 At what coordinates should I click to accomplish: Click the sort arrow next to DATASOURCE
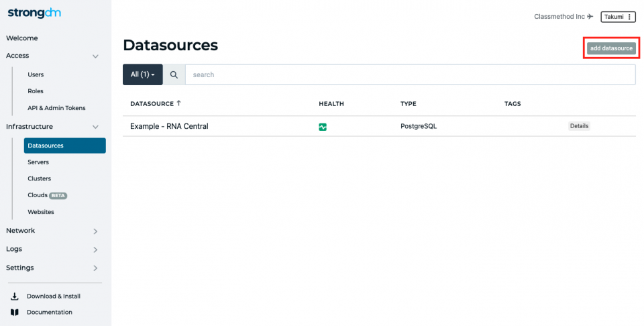tap(178, 103)
